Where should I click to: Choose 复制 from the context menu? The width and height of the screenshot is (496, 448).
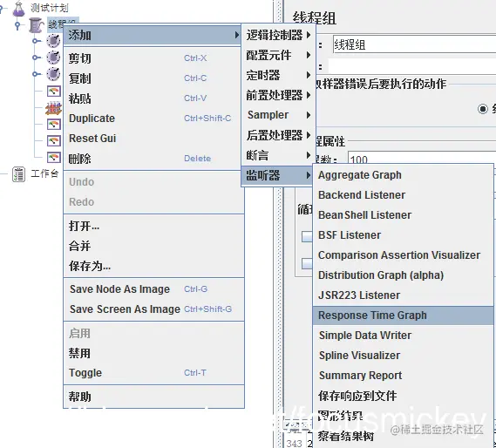[x=153, y=78]
